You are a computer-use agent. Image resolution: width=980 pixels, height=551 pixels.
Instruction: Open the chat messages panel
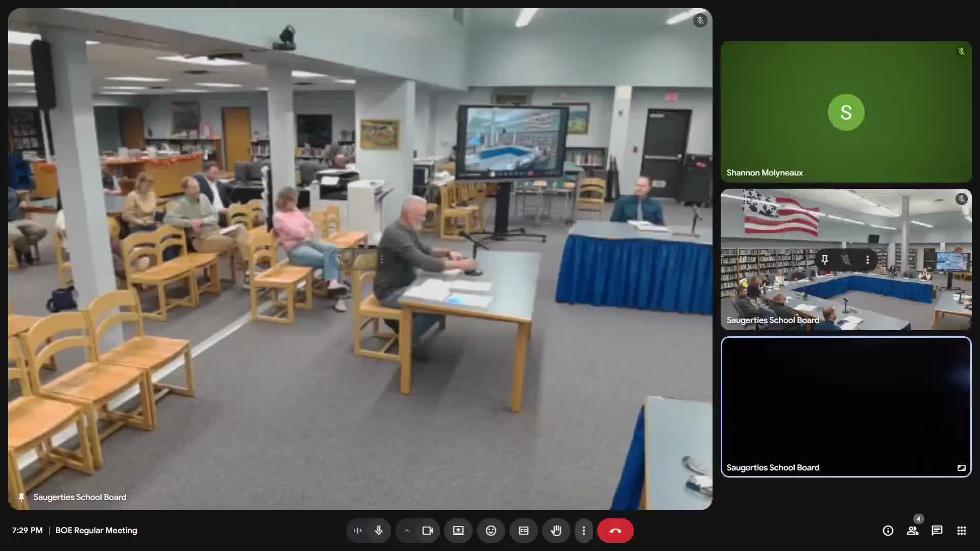[x=937, y=531]
